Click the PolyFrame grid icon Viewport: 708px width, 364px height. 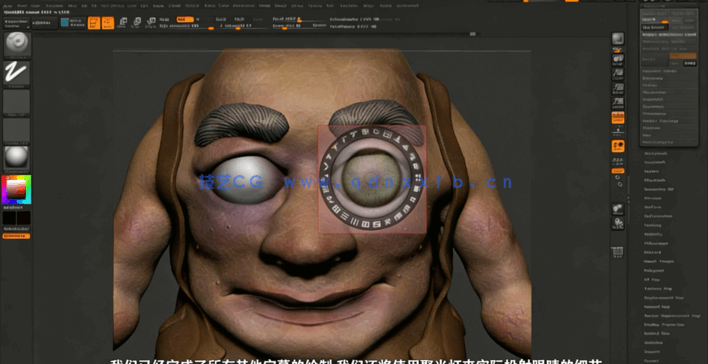[618, 252]
